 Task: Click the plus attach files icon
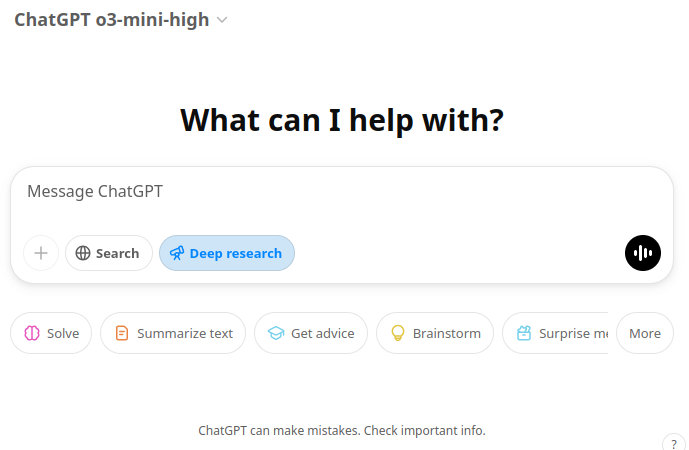[x=41, y=253]
